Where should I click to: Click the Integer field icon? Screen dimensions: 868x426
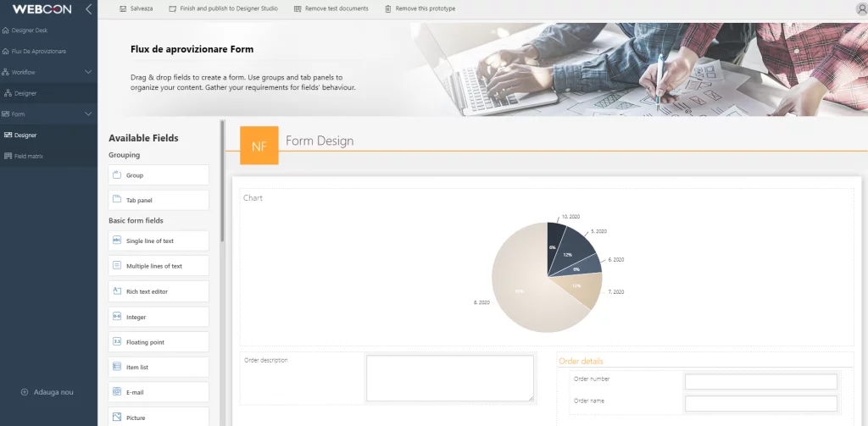pyautogui.click(x=117, y=317)
